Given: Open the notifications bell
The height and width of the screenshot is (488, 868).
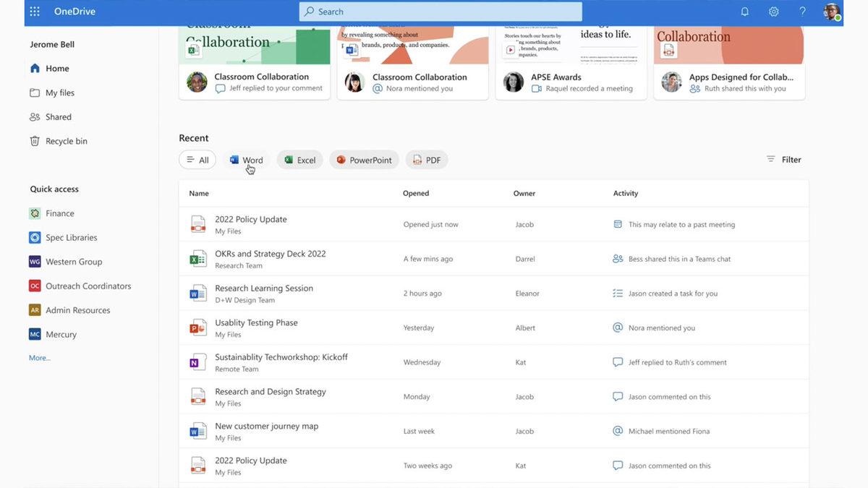Looking at the screenshot, I should pos(744,11).
